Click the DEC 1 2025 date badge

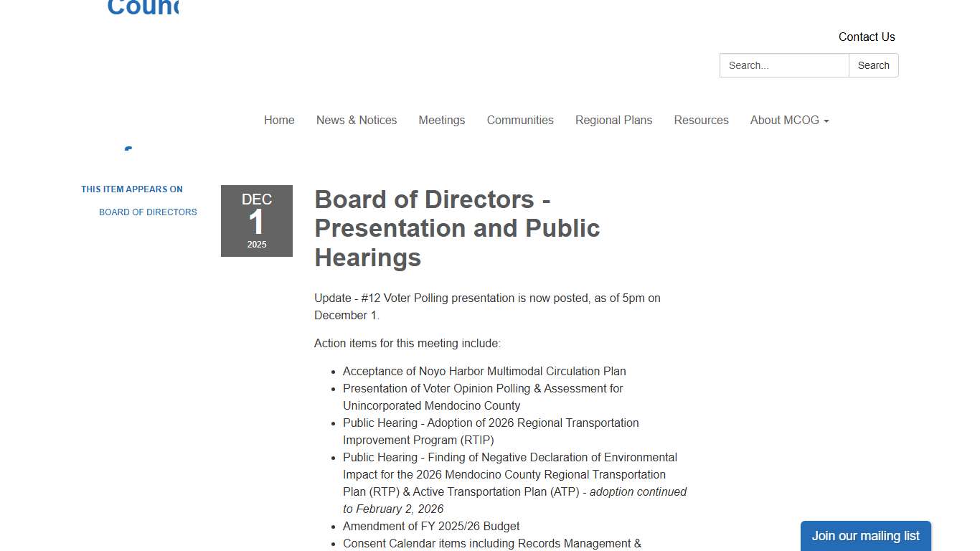pos(257,220)
